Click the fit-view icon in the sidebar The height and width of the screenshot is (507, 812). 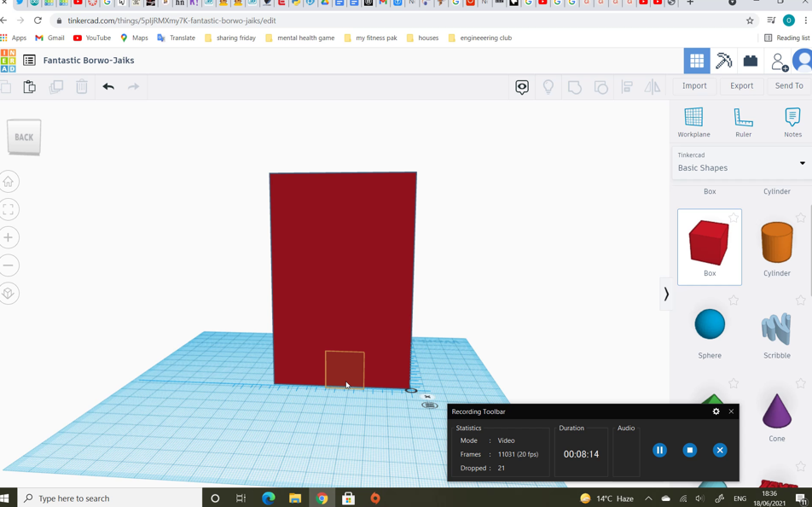tap(9, 211)
